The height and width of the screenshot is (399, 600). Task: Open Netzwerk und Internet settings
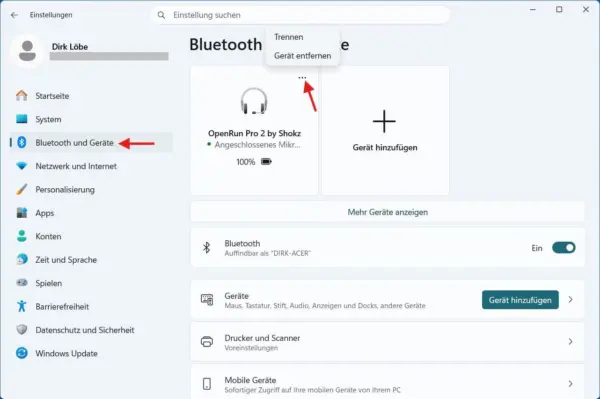[x=76, y=166]
